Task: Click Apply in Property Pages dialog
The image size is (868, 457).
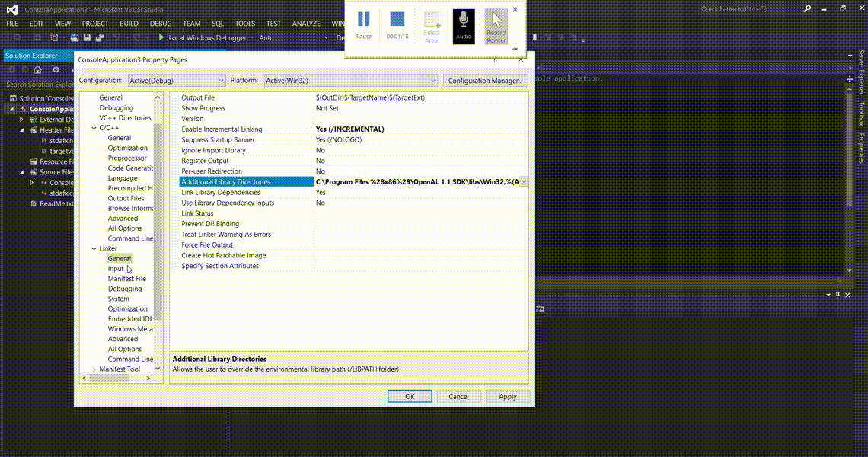Action: tap(508, 396)
